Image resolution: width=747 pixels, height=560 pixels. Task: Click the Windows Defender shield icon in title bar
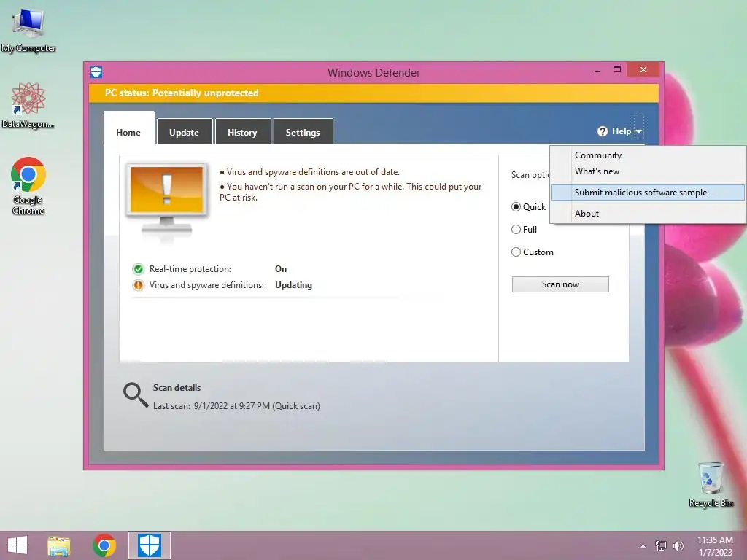(96, 72)
